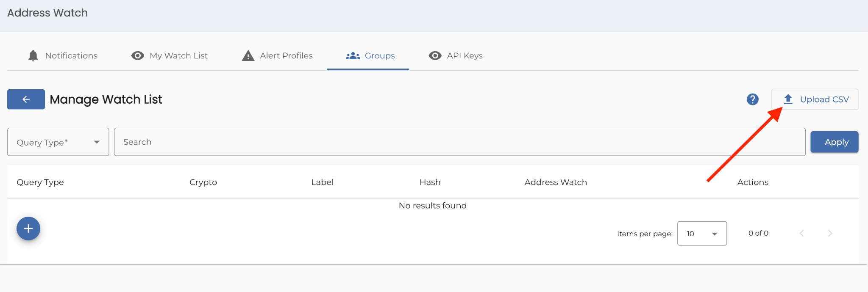Click into the Search input field
This screenshot has width=868, height=292.
tap(459, 142)
